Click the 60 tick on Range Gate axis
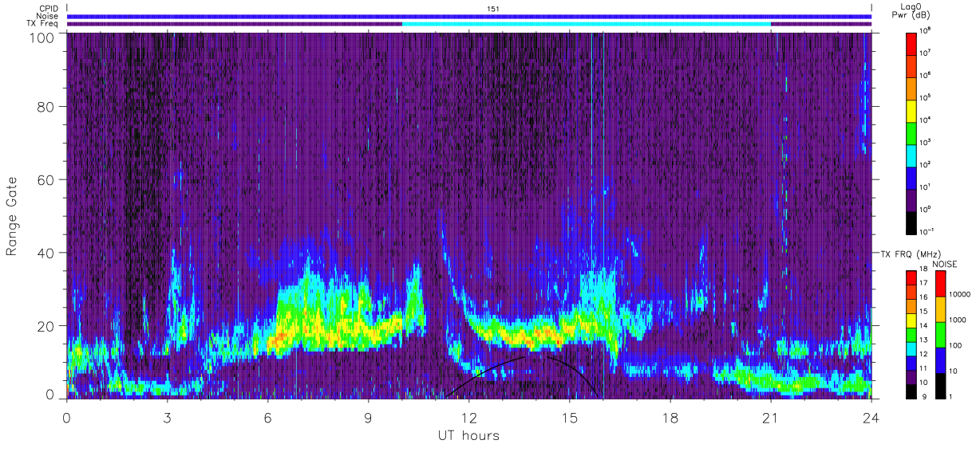Screen dimensions: 980x452 pyautogui.click(x=46, y=181)
